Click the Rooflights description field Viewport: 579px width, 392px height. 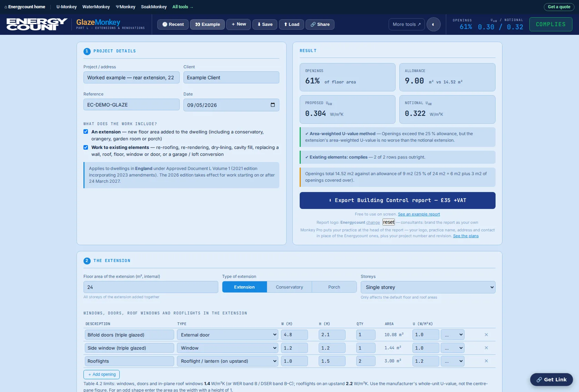pos(129,361)
